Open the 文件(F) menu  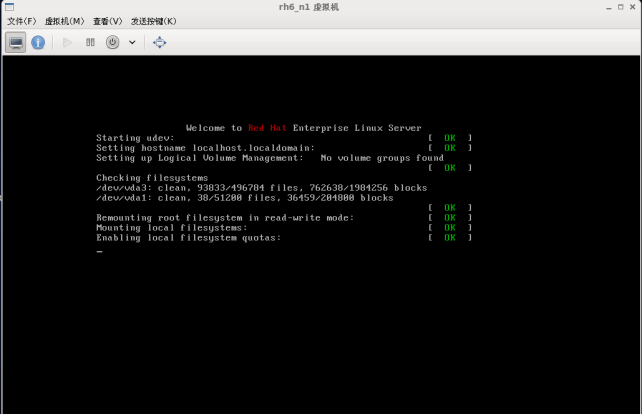pos(21,21)
